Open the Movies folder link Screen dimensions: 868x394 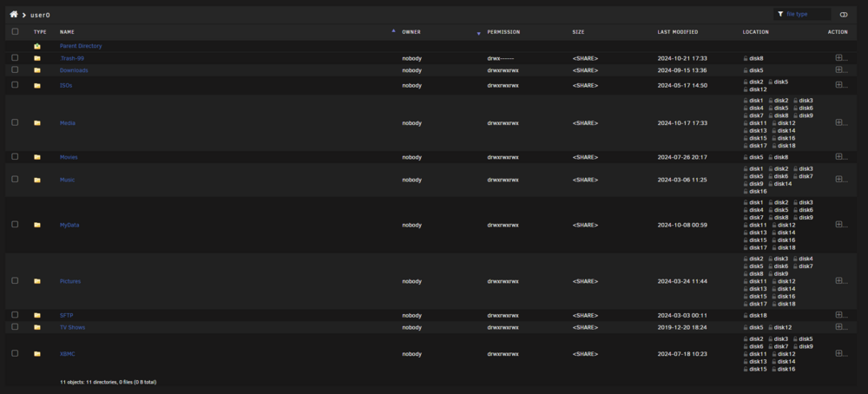69,157
